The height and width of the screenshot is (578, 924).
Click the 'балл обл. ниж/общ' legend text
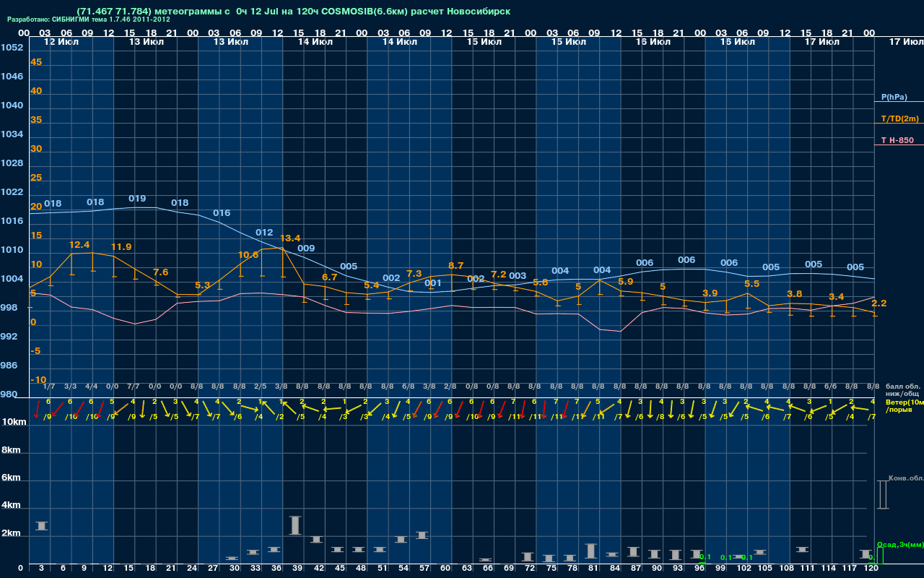[903, 389]
